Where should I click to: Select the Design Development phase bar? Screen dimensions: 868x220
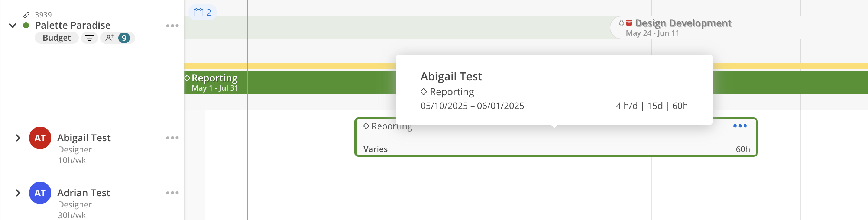[x=739, y=27]
